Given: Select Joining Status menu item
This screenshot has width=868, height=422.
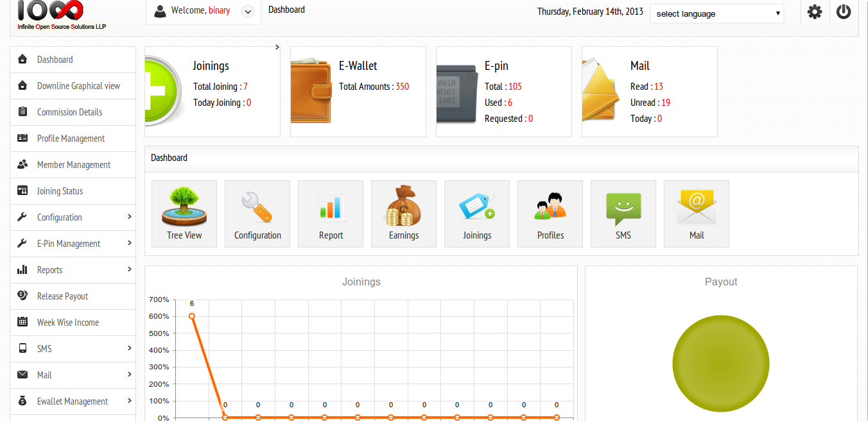Looking at the screenshot, I should (73, 191).
